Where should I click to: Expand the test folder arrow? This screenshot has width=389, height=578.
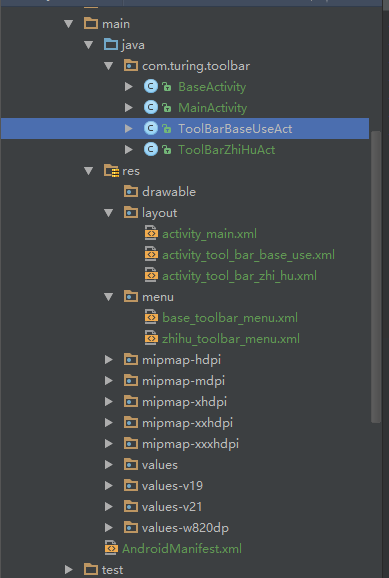point(69,570)
